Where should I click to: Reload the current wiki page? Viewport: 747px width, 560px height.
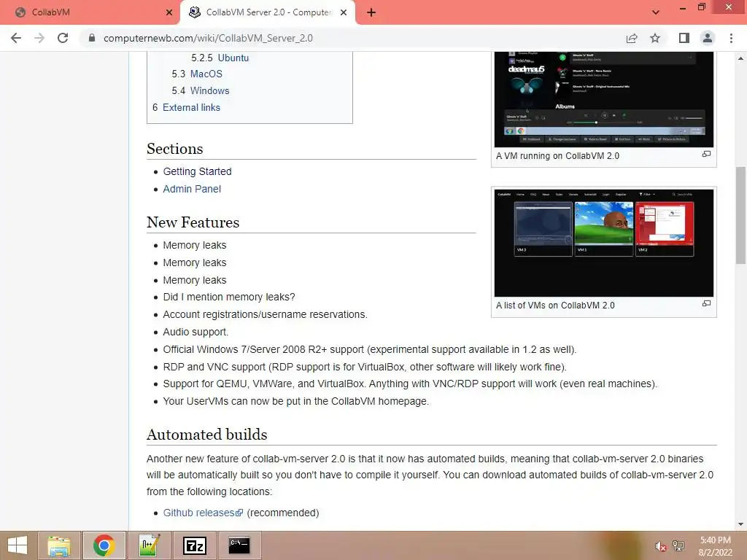pos(63,38)
